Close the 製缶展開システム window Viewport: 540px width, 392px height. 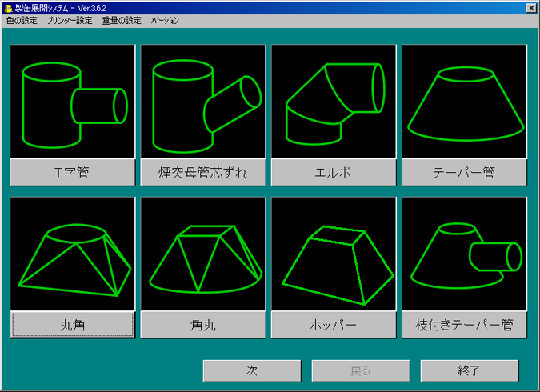(530, 8)
